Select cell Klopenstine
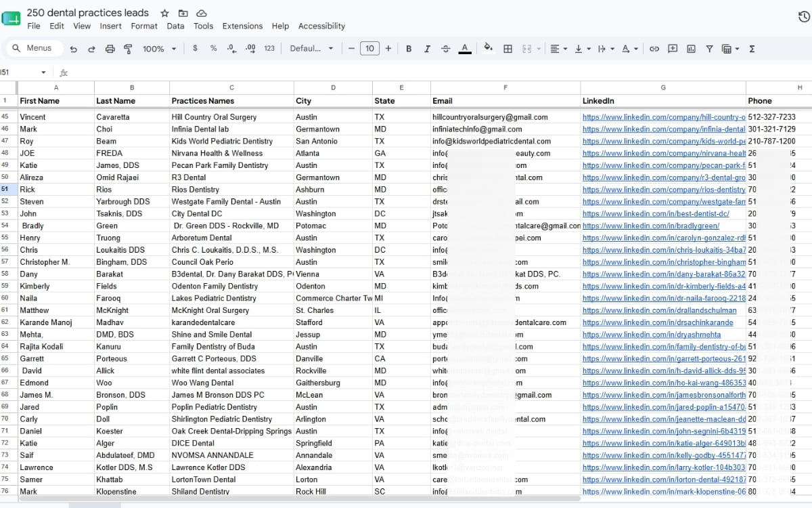This screenshot has height=508, width=812. (x=132, y=492)
